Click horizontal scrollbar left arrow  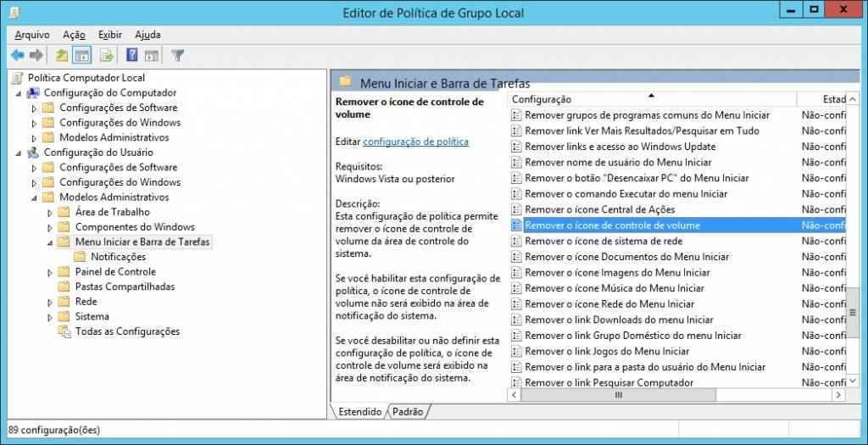(x=515, y=395)
